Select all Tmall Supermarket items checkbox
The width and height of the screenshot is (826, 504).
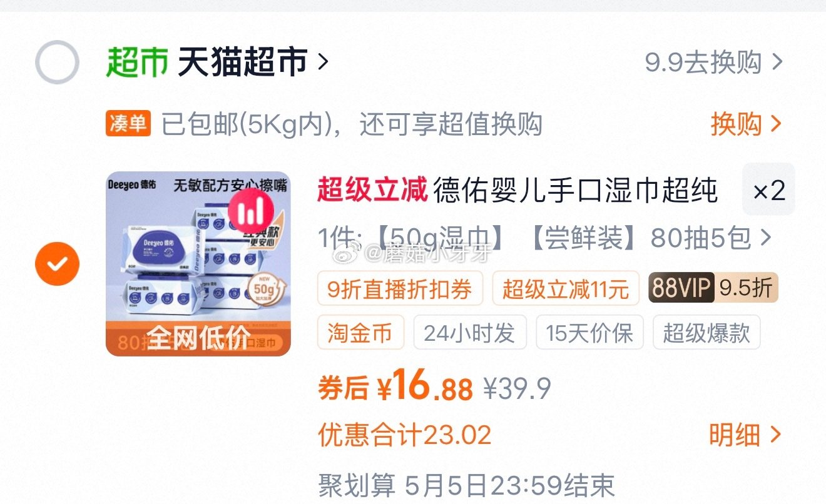(x=57, y=63)
